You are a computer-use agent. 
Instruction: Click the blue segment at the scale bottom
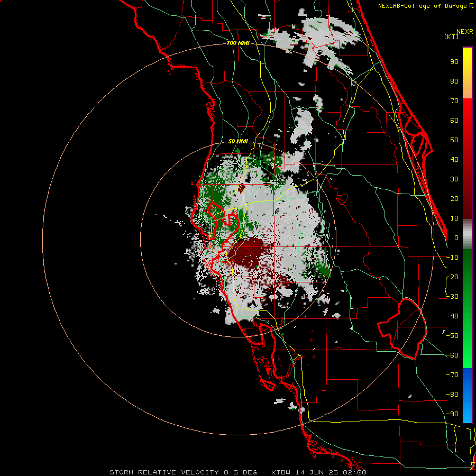467,395
